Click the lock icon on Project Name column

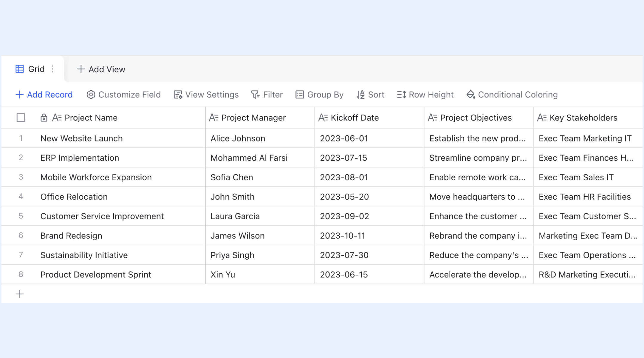pos(44,118)
